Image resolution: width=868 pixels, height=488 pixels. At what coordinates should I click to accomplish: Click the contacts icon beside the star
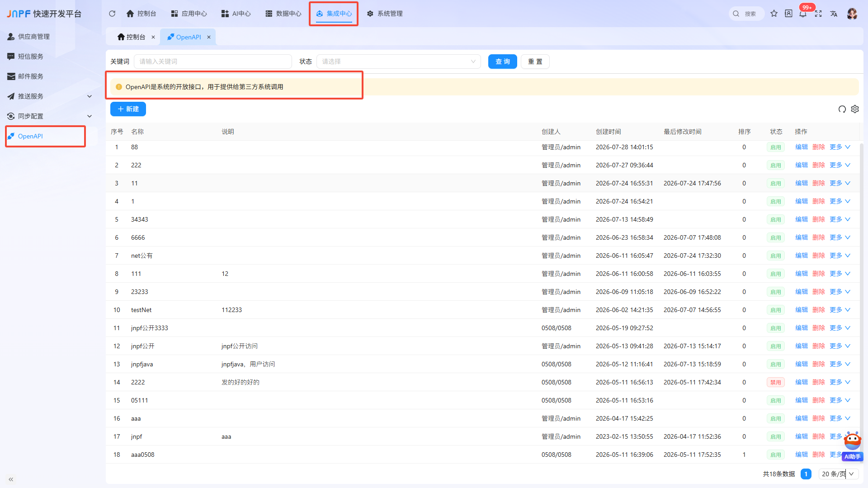[788, 14]
